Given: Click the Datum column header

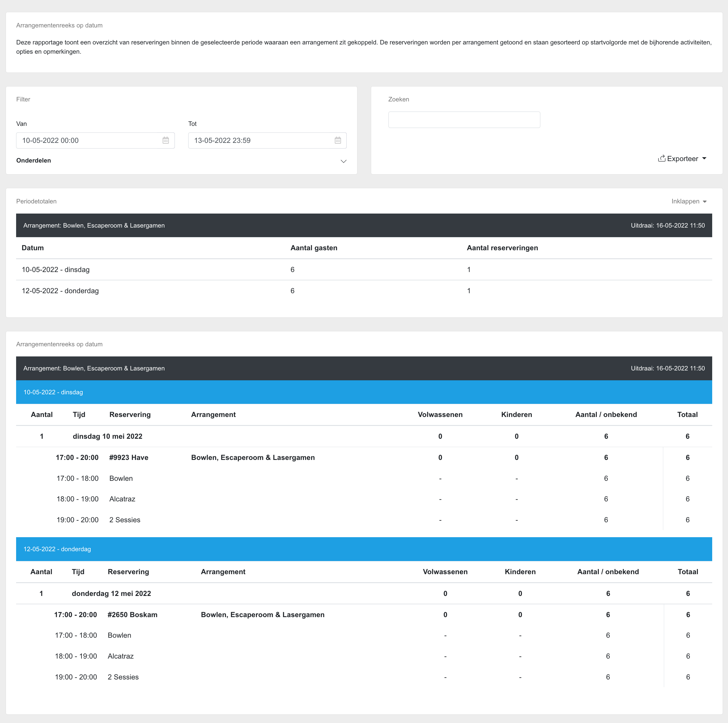Looking at the screenshot, I should coord(33,248).
